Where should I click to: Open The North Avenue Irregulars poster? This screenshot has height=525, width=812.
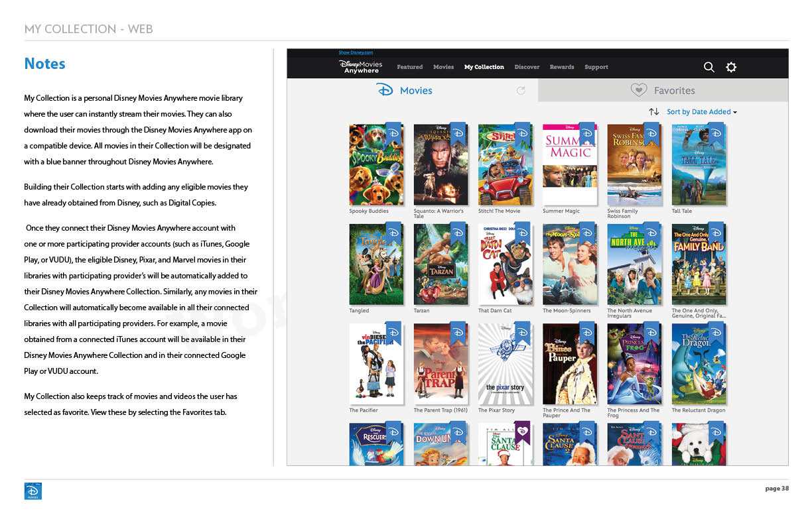pyautogui.click(x=634, y=264)
